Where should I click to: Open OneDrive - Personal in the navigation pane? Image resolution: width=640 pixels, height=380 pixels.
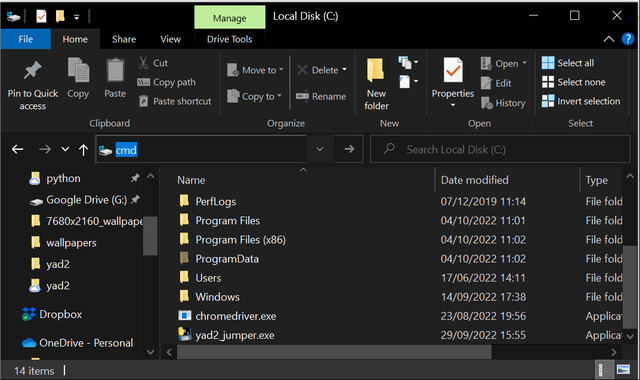click(x=78, y=343)
